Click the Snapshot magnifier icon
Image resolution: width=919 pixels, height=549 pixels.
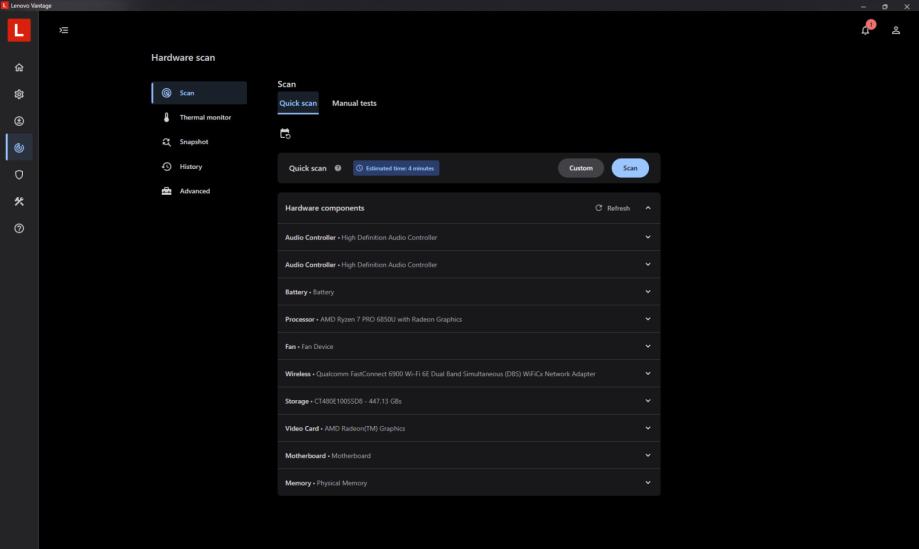[x=166, y=142]
